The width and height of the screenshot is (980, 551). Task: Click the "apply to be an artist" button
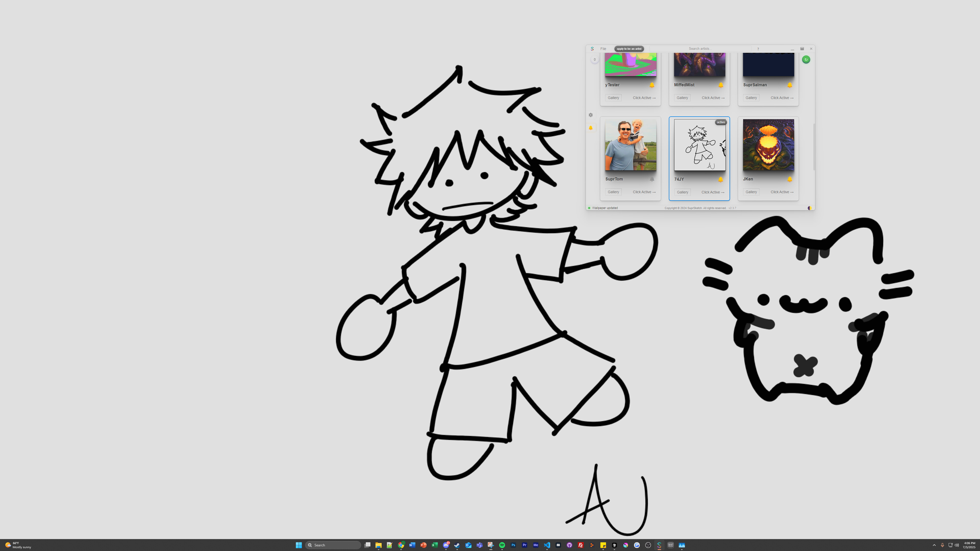629,49
